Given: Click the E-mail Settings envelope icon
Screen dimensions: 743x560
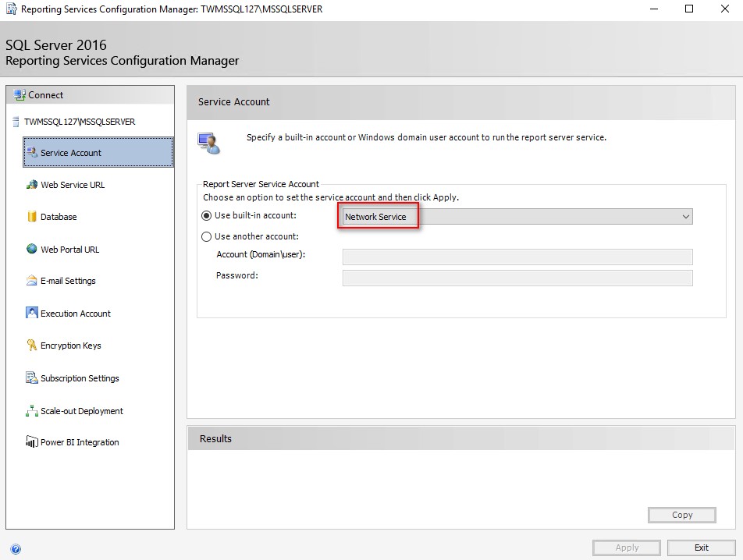Looking at the screenshot, I should pyautogui.click(x=32, y=280).
